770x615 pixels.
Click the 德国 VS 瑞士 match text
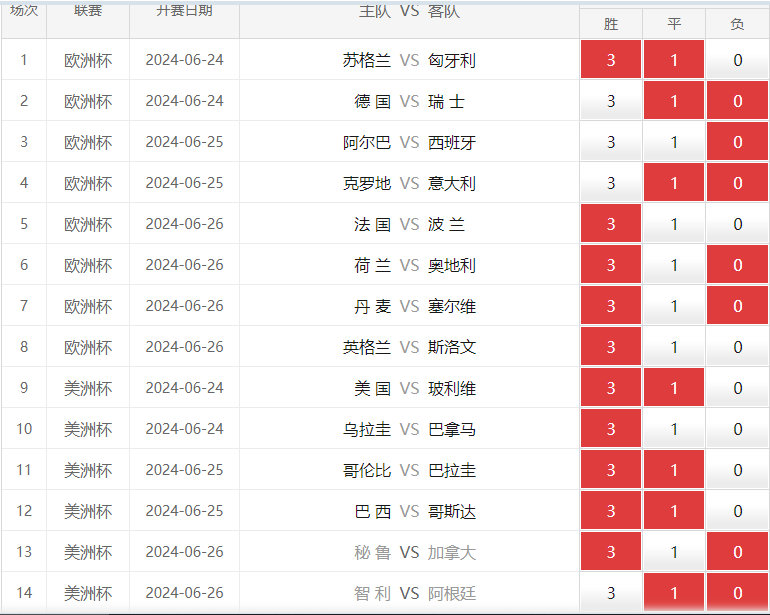pyautogui.click(x=409, y=101)
